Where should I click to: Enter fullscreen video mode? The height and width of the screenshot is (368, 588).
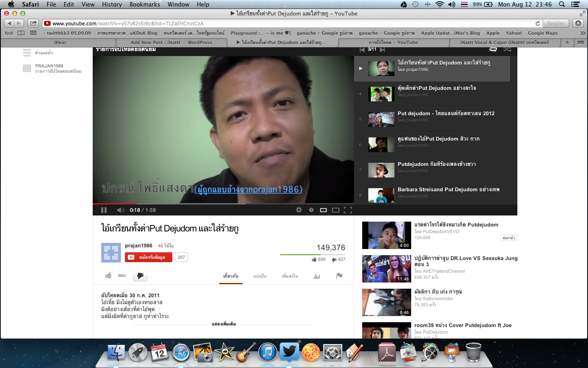(x=348, y=210)
